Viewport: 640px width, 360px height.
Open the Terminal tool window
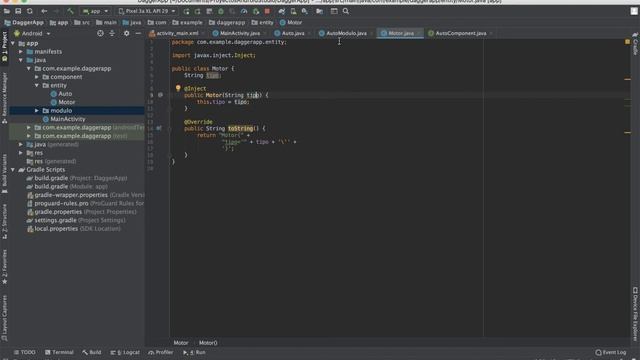pos(59,352)
